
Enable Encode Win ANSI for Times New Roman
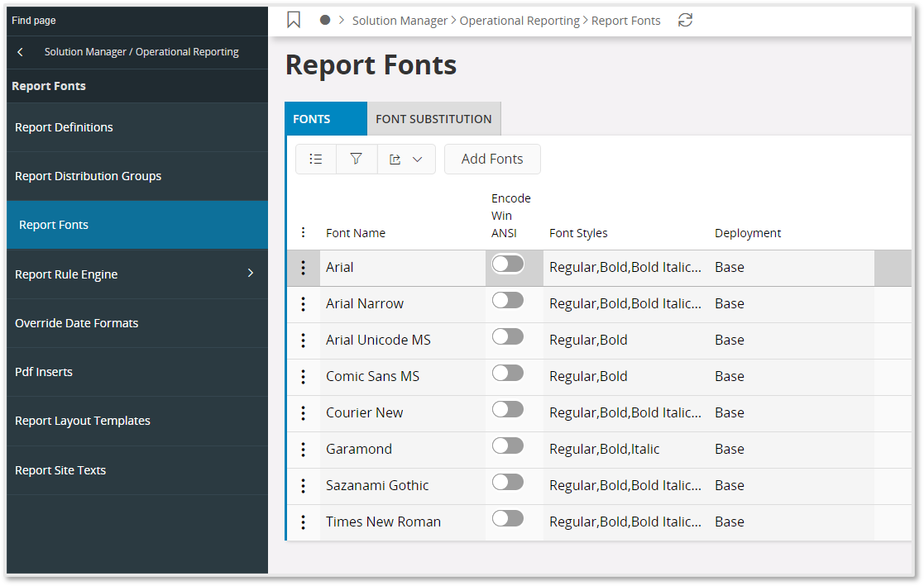508,518
